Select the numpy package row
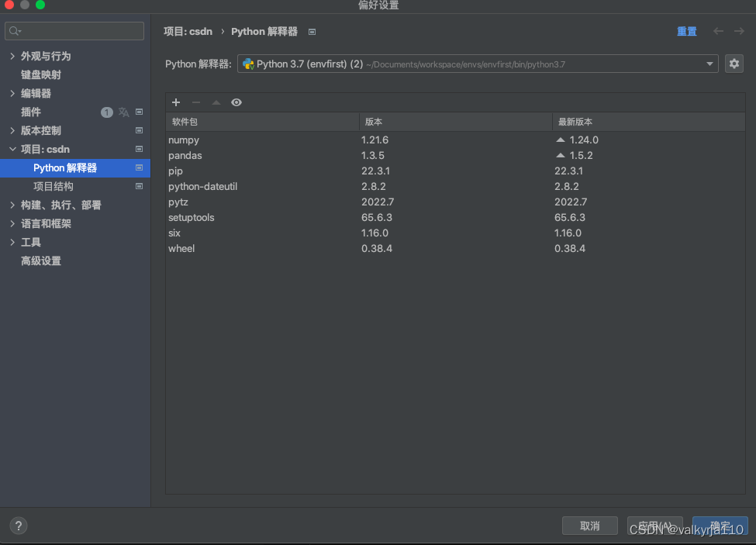Image resolution: width=756 pixels, height=545 pixels. coord(456,140)
